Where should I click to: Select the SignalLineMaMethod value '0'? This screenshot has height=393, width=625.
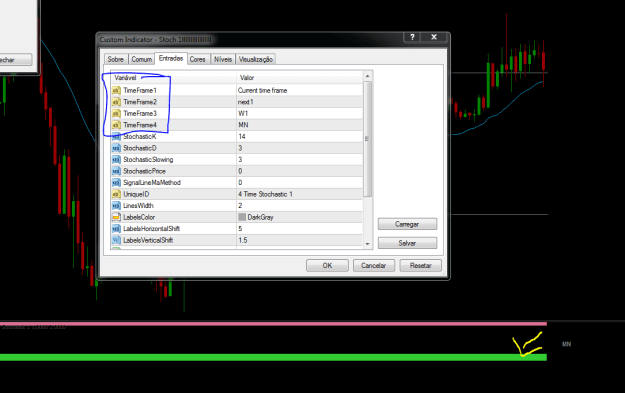[x=300, y=183]
